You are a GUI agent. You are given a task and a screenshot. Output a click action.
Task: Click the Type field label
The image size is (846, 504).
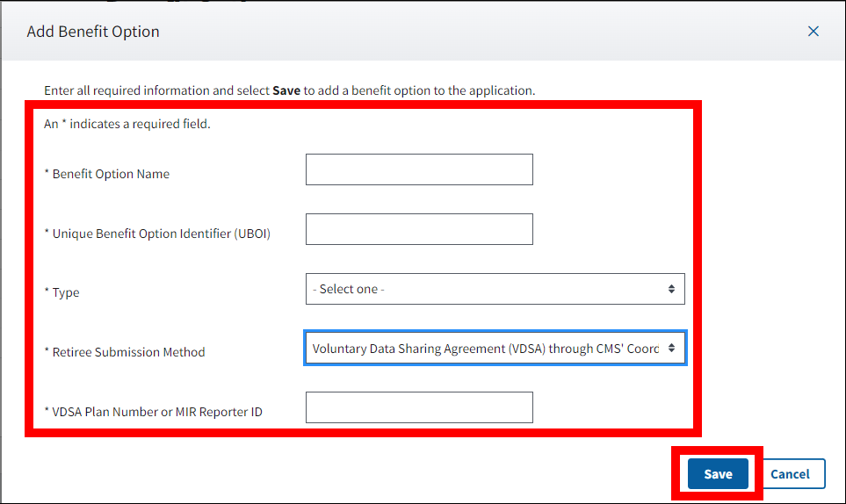coord(66,292)
